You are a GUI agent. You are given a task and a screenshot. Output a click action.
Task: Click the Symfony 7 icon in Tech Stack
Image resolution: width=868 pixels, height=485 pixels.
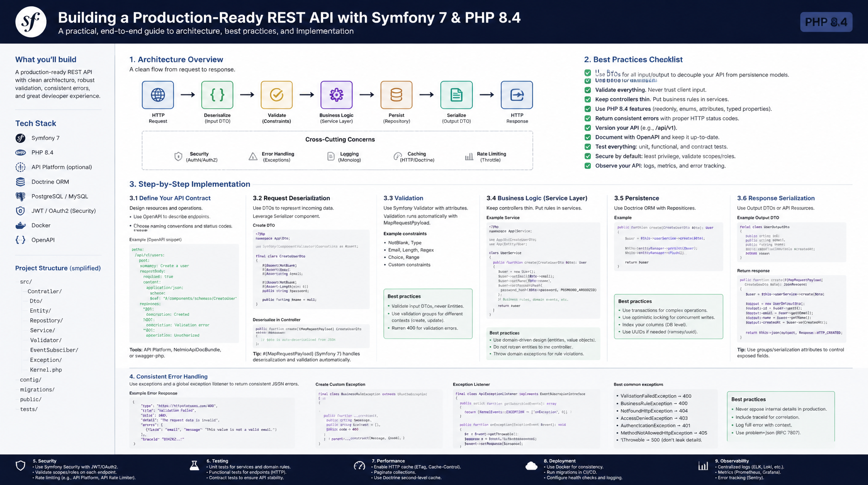[20, 138]
